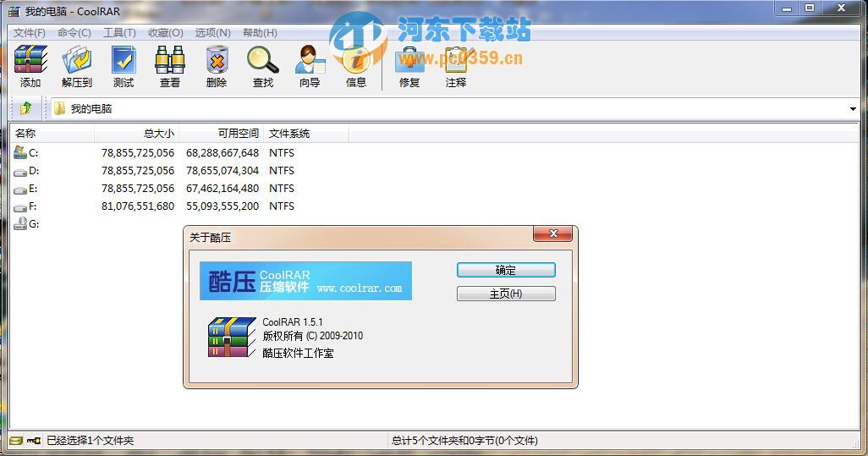Open the 命令(C) menu
This screenshot has width=868, height=456.
click(x=74, y=33)
